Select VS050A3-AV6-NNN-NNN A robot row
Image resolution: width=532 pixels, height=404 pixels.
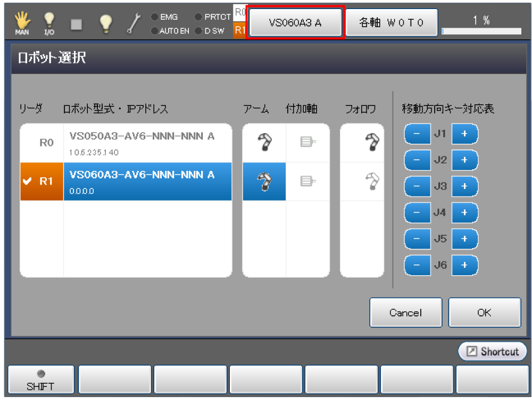click(x=147, y=143)
